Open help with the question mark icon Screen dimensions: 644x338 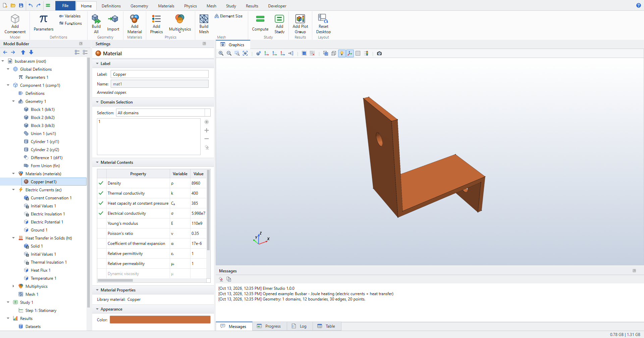point(638,5)
